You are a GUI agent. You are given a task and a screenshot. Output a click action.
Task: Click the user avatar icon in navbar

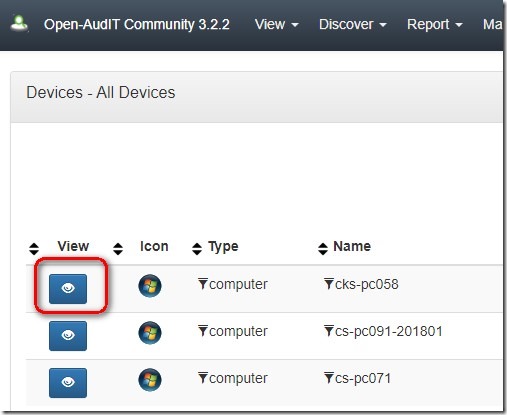pyautogui.click(x=19, y=24)
